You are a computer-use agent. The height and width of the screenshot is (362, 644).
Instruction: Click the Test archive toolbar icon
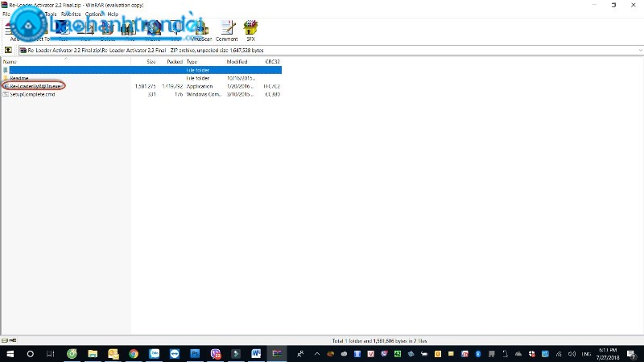pyautogui.click(x=63, y=31)
